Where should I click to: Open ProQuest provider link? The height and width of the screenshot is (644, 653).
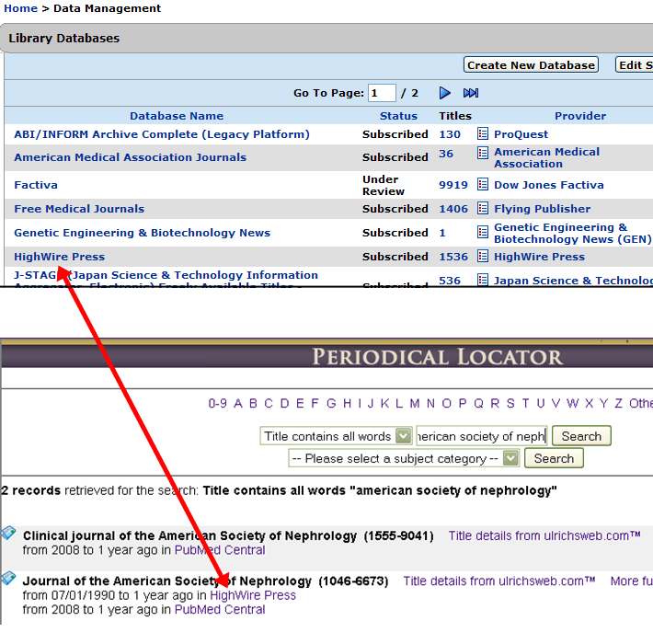[x=521, y=134]
